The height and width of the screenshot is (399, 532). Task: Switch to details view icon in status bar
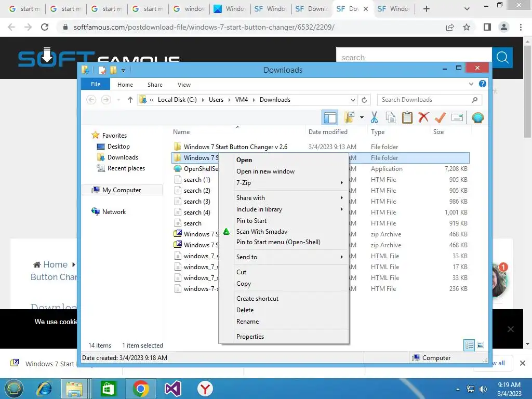point(469,345)
